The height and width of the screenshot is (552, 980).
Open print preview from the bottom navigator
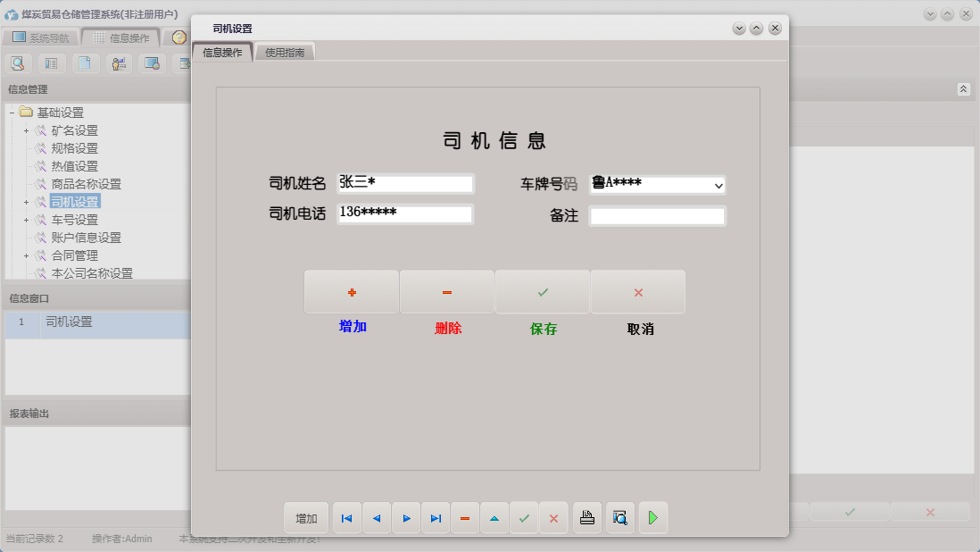click(619, 517)
